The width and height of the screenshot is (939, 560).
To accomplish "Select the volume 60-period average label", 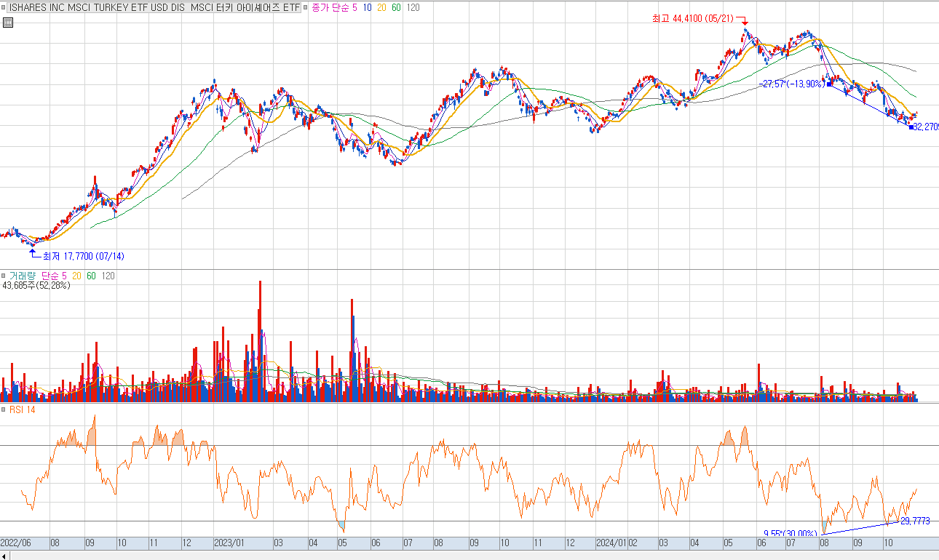I will tap(92, 276).
